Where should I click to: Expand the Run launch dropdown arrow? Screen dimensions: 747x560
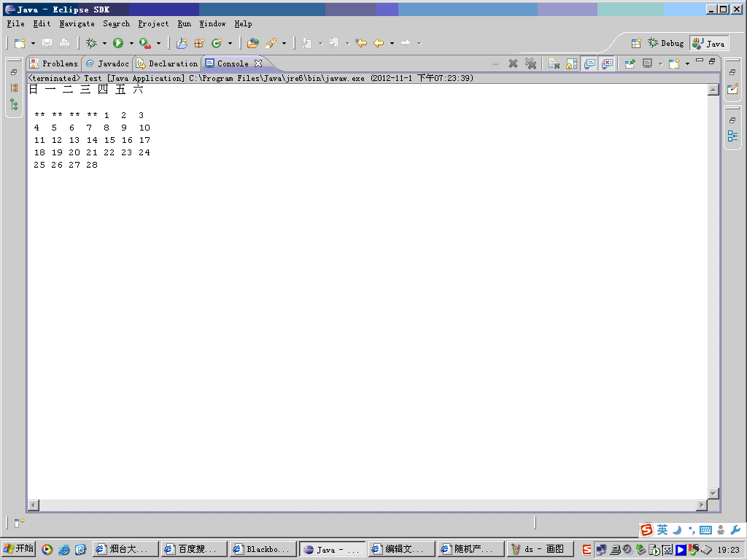131,43
